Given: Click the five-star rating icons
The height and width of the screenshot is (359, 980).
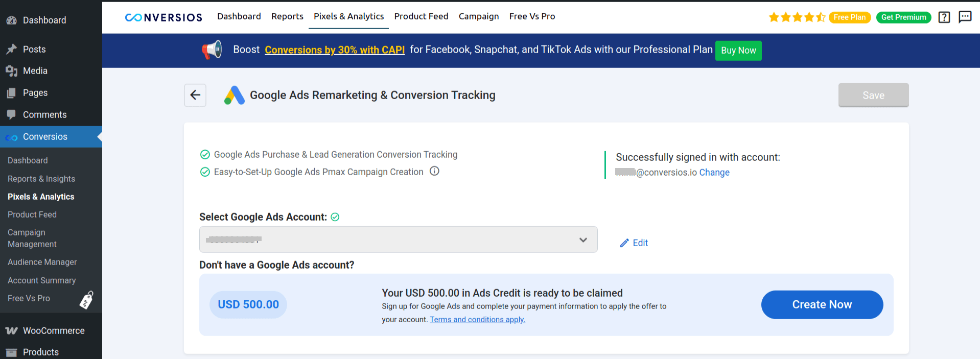Looking at the screenshot, I should click(x=797, y=17).
